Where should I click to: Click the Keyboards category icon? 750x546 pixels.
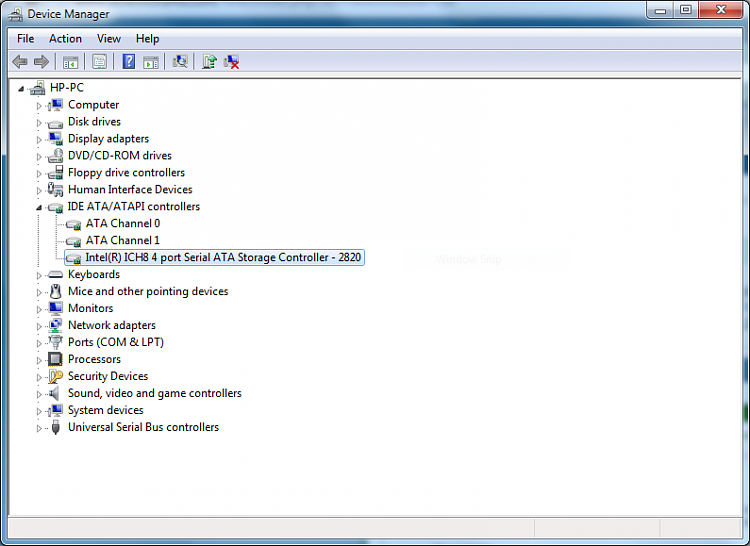click(x=55, y=274)
